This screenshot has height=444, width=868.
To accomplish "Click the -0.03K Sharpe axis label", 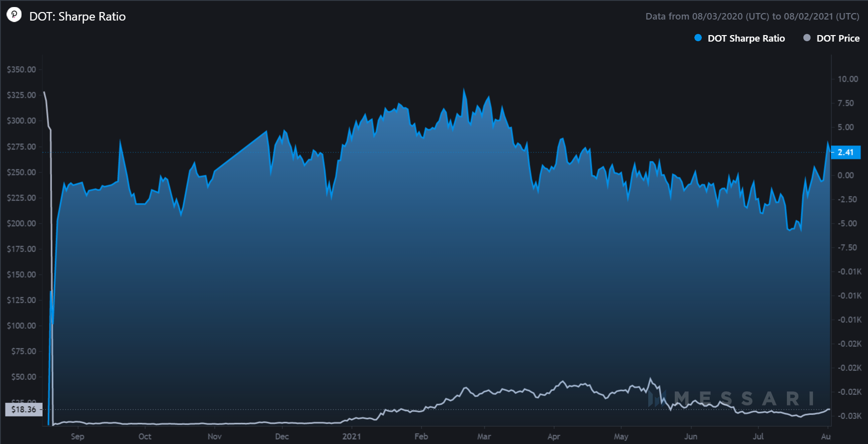I will tap(850, 416).
